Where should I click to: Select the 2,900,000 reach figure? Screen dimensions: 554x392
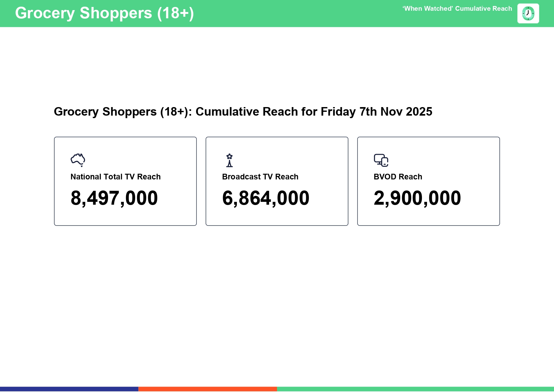click(417, 198)
